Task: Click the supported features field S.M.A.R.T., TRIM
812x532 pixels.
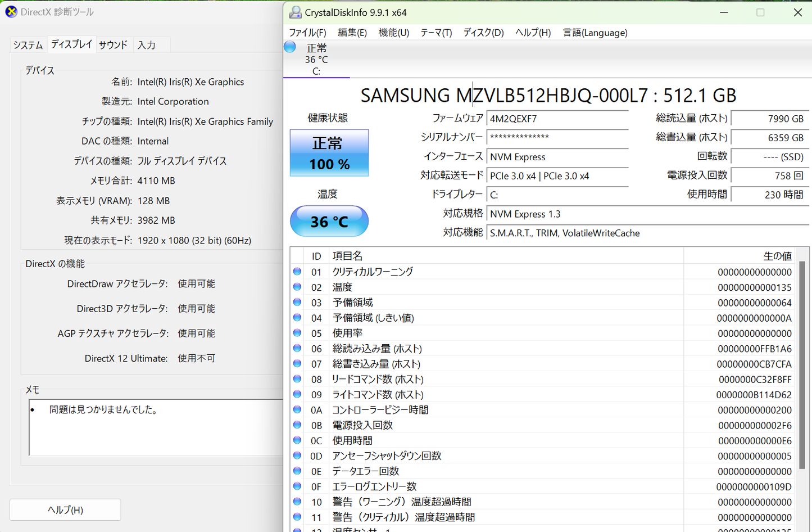Action: click(647, 233)
